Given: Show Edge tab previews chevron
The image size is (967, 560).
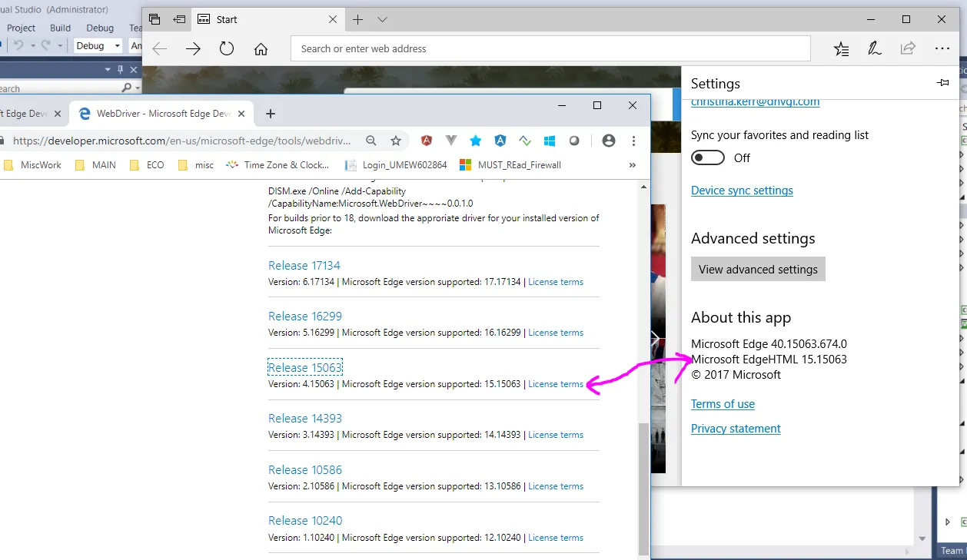Looking at the screenshot, I should pyautogui.click(x=382, y=19).
